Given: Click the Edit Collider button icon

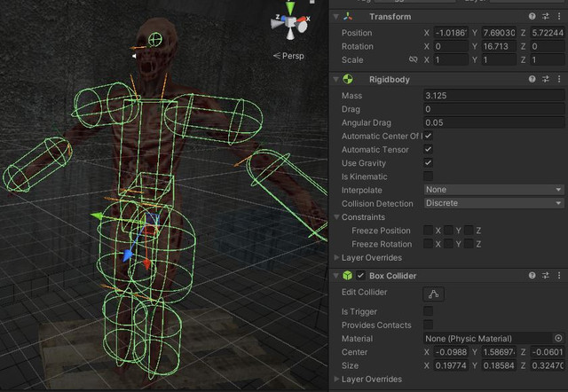Looking at the screenshot, I should click(x=434, y=294).
